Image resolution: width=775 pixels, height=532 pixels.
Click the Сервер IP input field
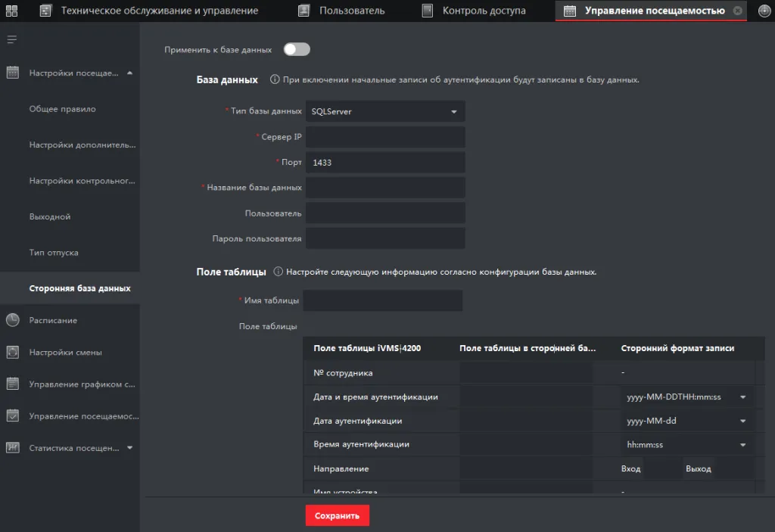(x=385, y=137)
